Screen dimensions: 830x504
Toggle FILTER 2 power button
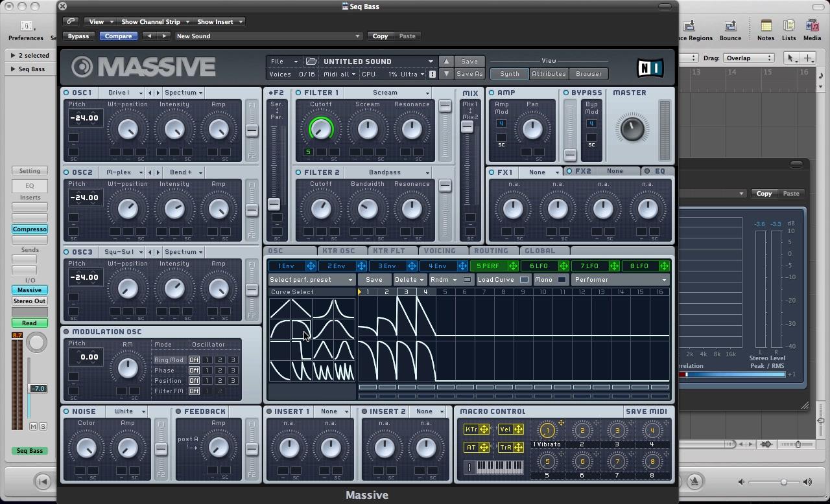298,172
